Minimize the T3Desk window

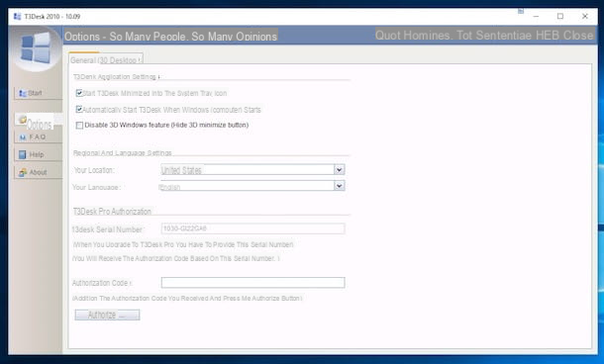coord(536,16)
